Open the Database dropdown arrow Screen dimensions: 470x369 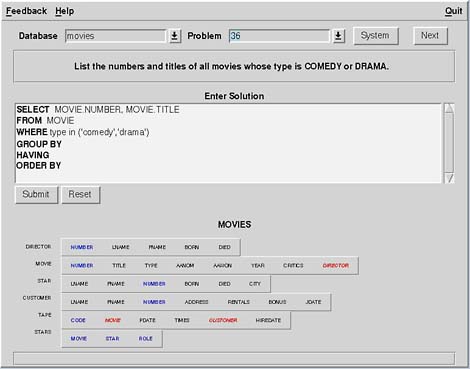pyautogui.click(x=174, y=36)
